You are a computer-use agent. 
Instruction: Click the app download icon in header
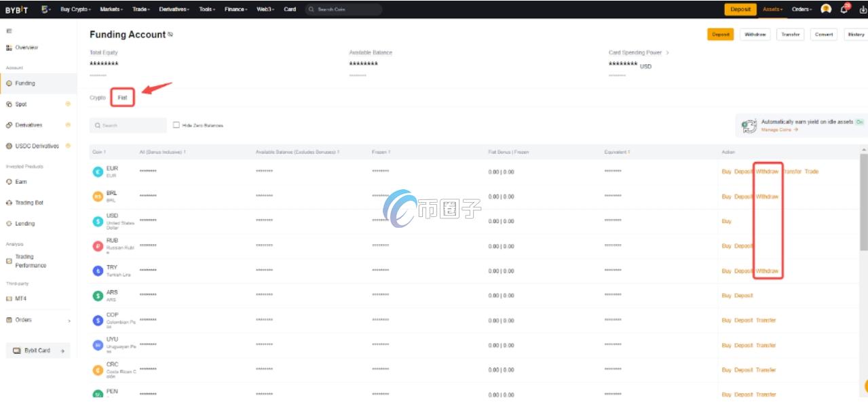(x=862, y=9)
